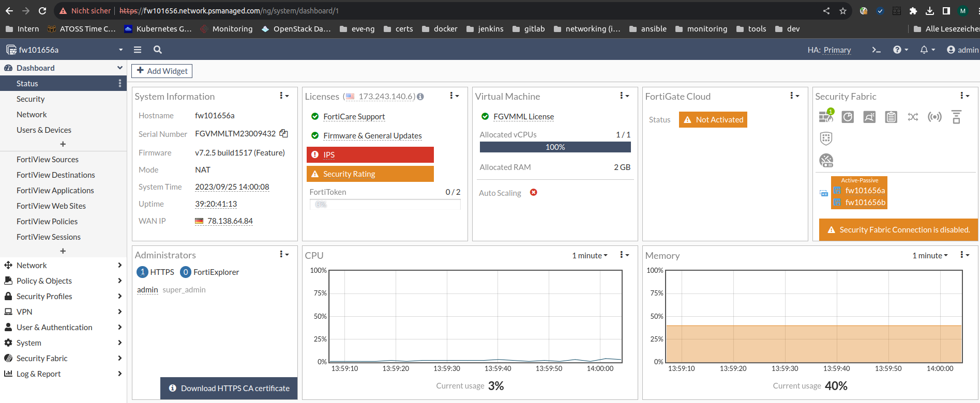Open Virtual Machine widget options menu
This screenshot has width=980, height=403.
(624, 96)
